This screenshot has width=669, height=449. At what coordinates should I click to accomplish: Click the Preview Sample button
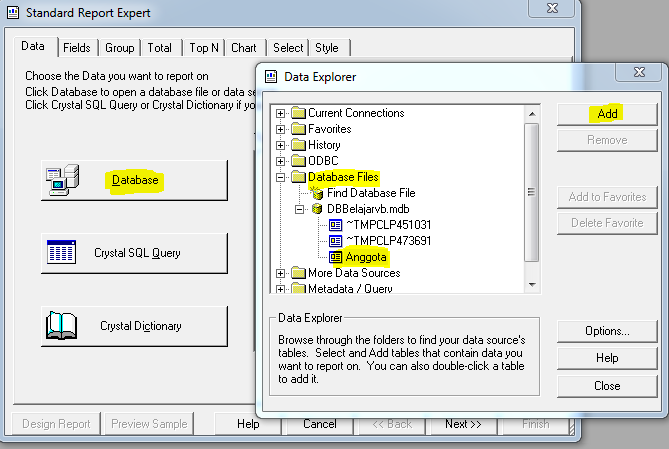pos(149,424)
